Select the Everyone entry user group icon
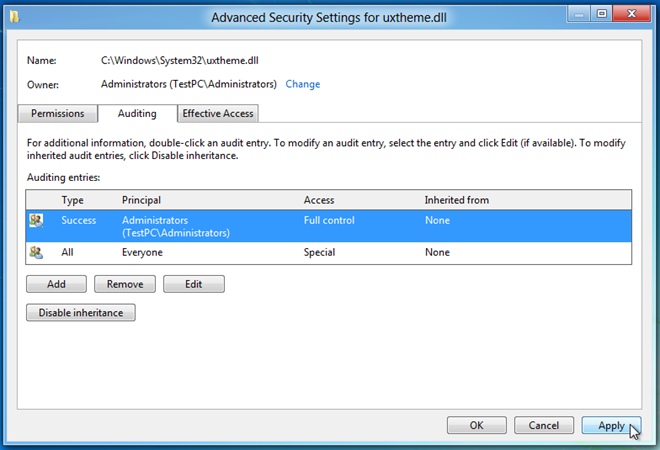The height and width of the screenshot is (450, 660). pos(36,253)
